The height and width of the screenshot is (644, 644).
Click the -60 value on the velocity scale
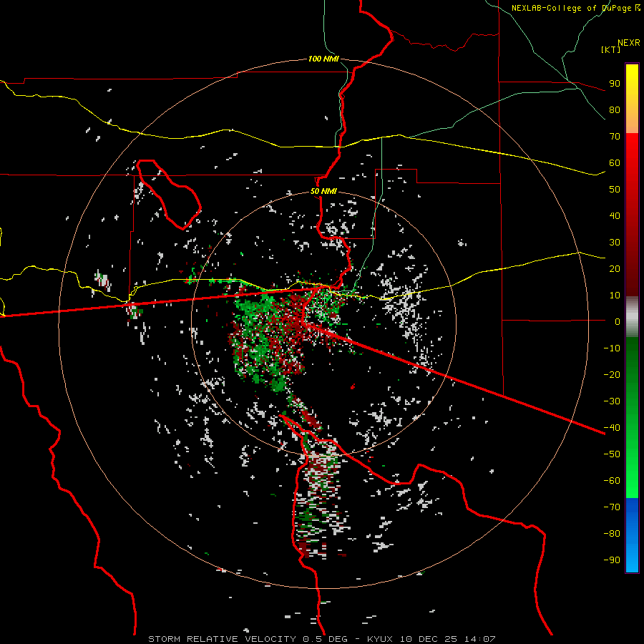pyautogui.click(x=612, y=481)
